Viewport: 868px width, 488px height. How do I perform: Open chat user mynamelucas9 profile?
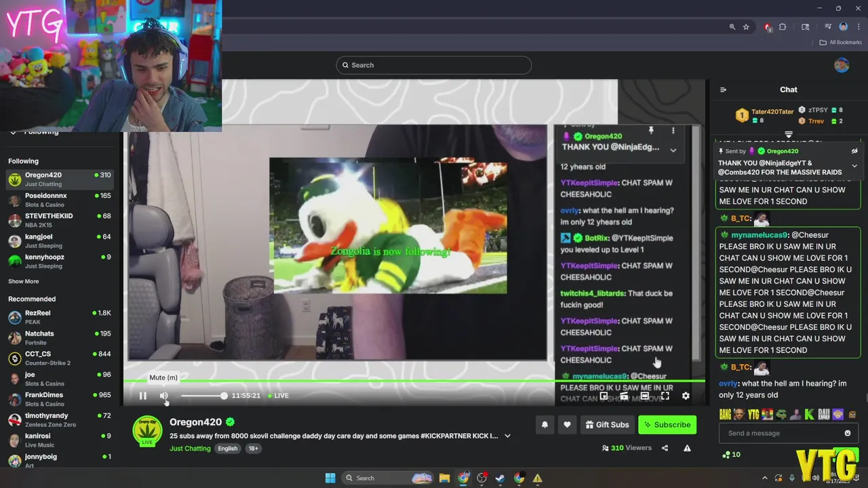(x=759, y=235)
